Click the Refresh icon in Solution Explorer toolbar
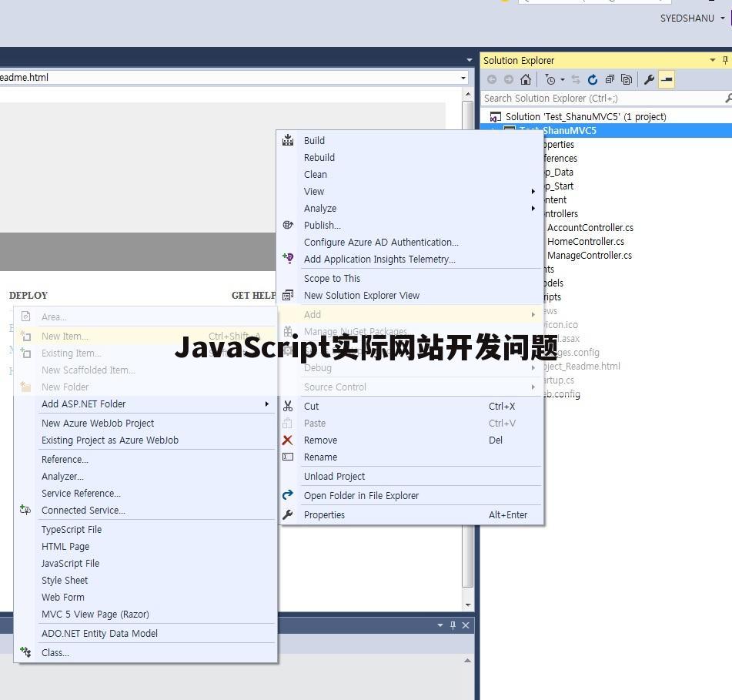732x700 pixels. point(592,79)
